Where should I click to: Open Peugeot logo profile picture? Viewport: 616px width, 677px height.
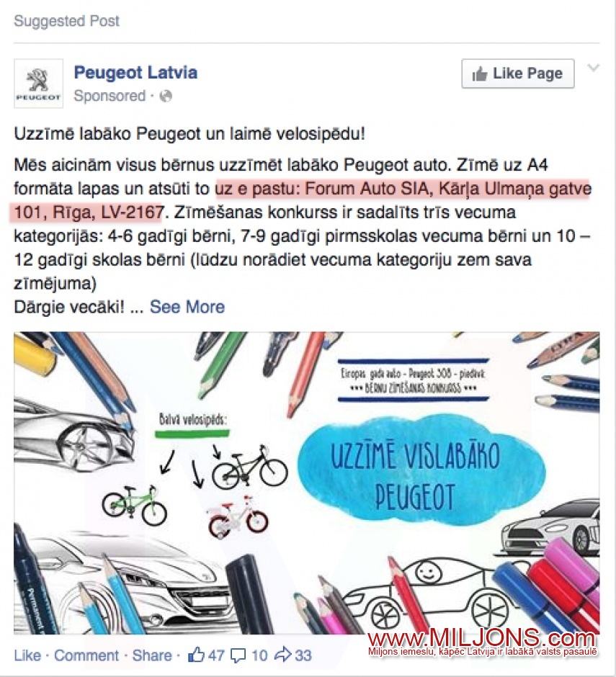coord(38,84)
